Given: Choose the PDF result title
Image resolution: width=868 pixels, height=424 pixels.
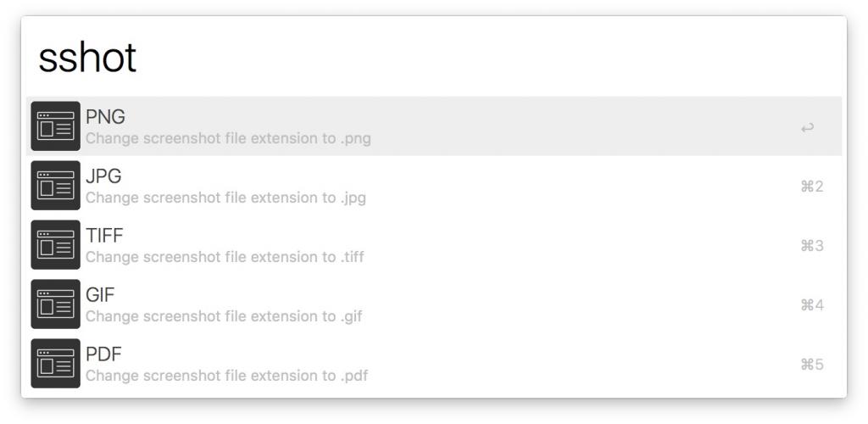Looking at the screenshot, I should pyautogui.click(x=104, y=354).
